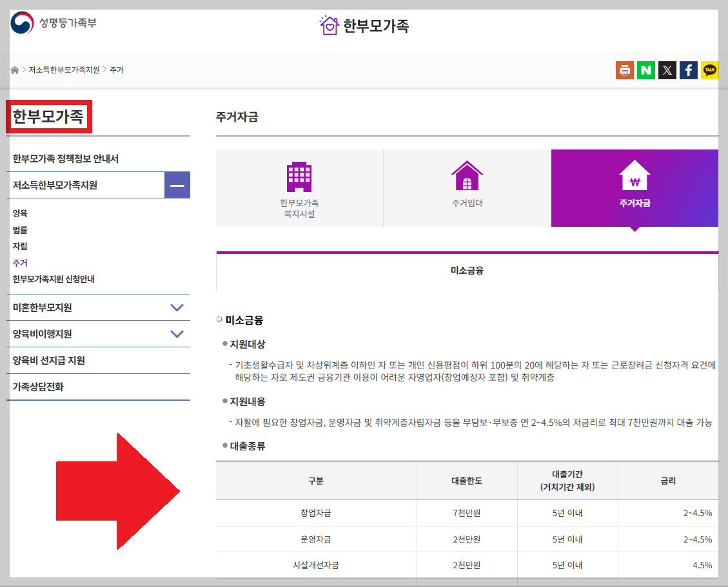
Task: Share via the X (Twitter) icon
Action: (667, 70)
